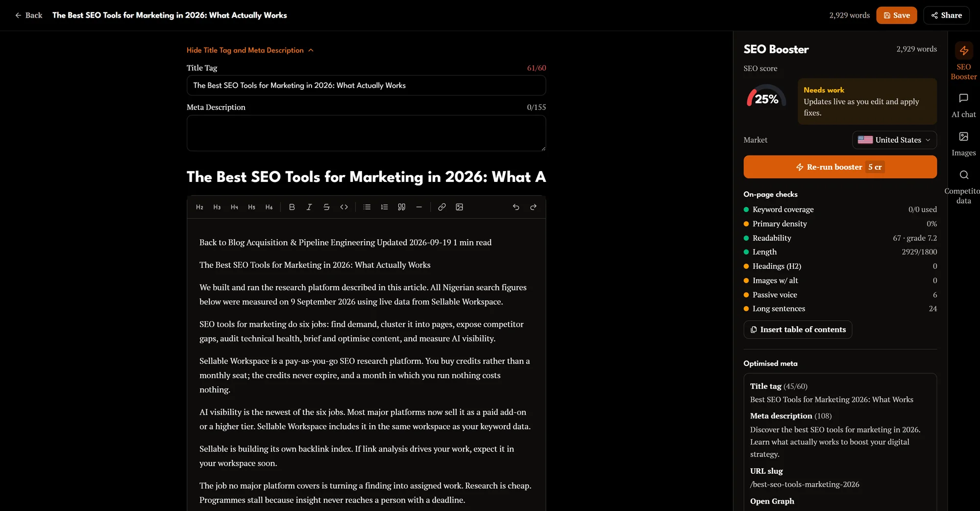980x511 pixels.
Task: Open the AI chat sidebar tab
Action: [963, 105]
